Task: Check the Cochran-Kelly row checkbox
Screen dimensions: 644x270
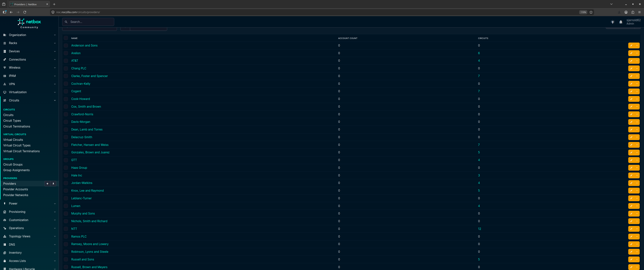Action: [x=66, y=84]
